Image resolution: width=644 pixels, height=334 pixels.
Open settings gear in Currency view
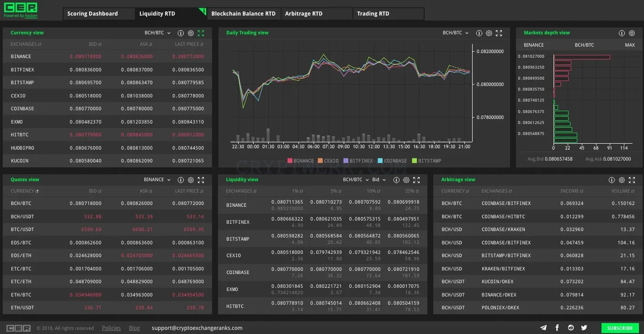click(191, 33)
